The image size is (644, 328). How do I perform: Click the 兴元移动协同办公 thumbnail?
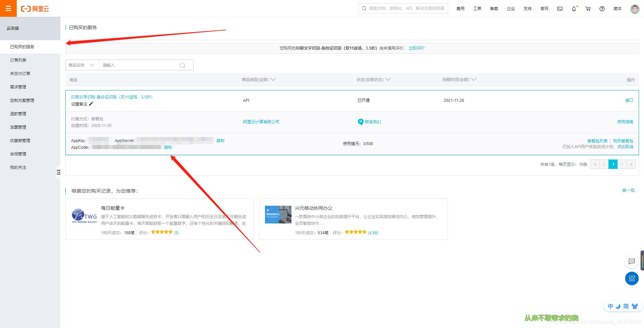click(278, 214)
